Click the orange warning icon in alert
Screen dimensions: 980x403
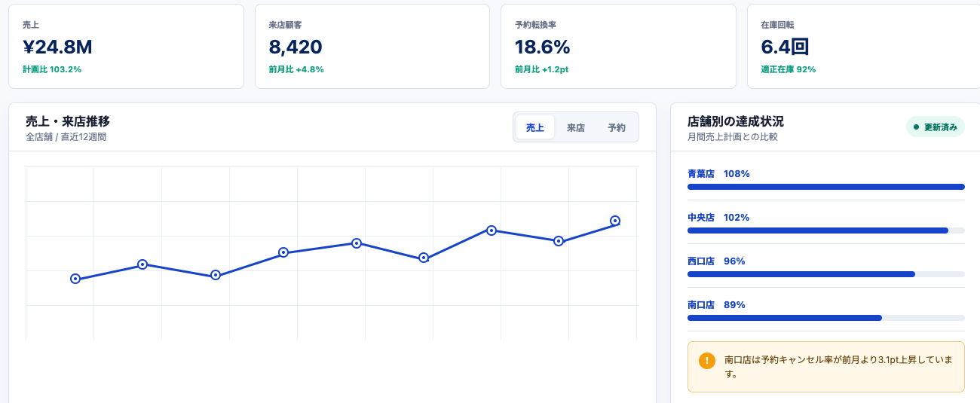706,361
